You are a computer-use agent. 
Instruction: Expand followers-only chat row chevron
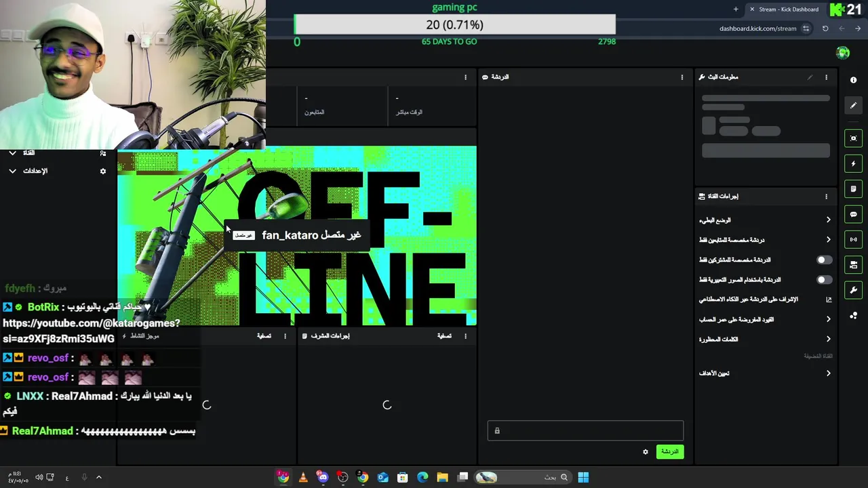coord(828,240)
